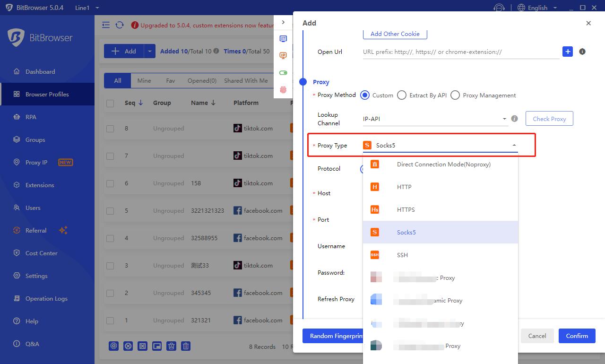Click the recycle bin clear-cache icon

pyautogui.click(x=172, y=346)
